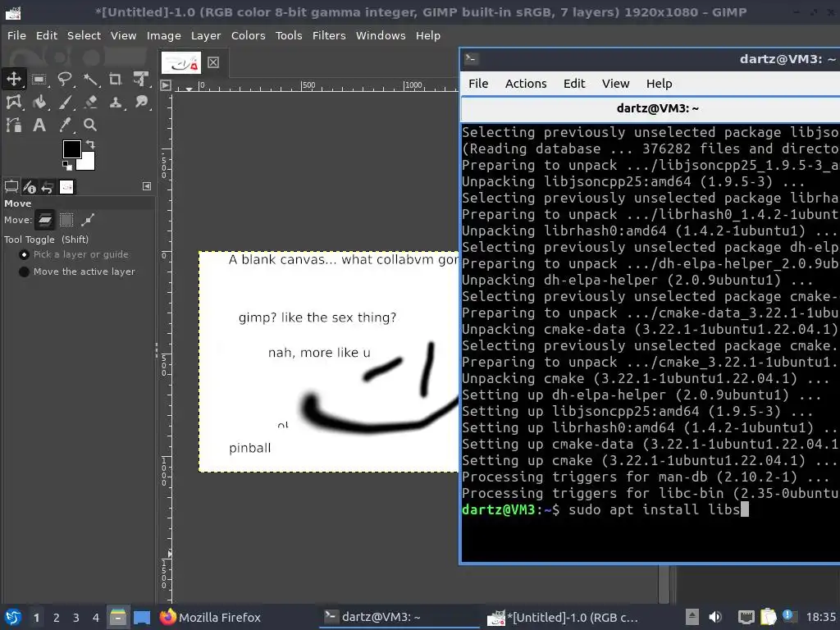Reset colors to default black and white
Image resolution: width=840 pixels, height=630 pixels.
coord(67,165)
